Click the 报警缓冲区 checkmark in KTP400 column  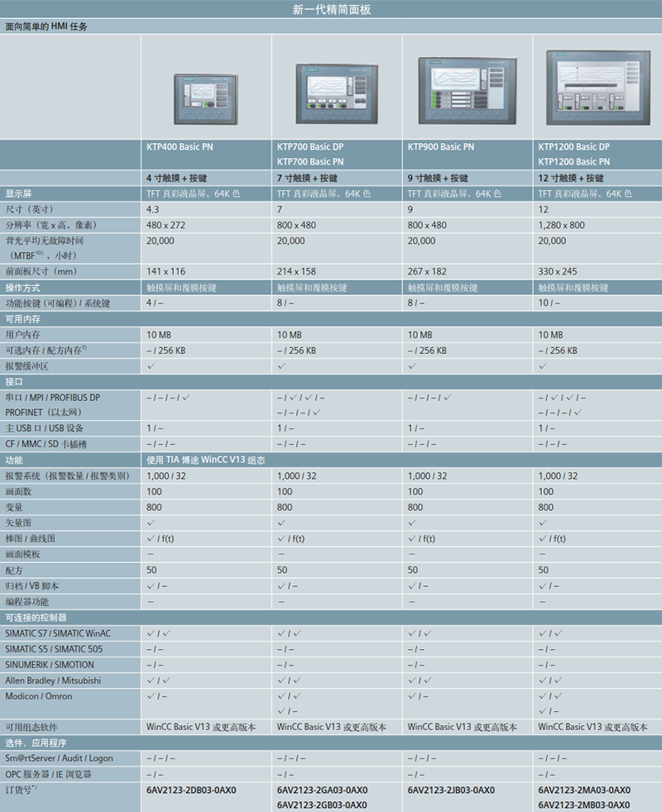[151, 365]
